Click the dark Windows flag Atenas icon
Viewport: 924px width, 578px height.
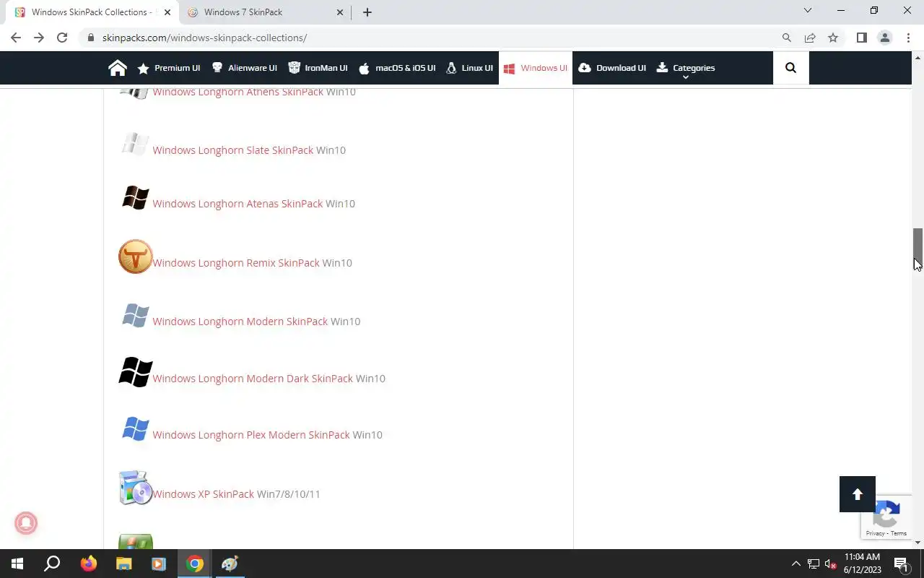coord(135,197)
